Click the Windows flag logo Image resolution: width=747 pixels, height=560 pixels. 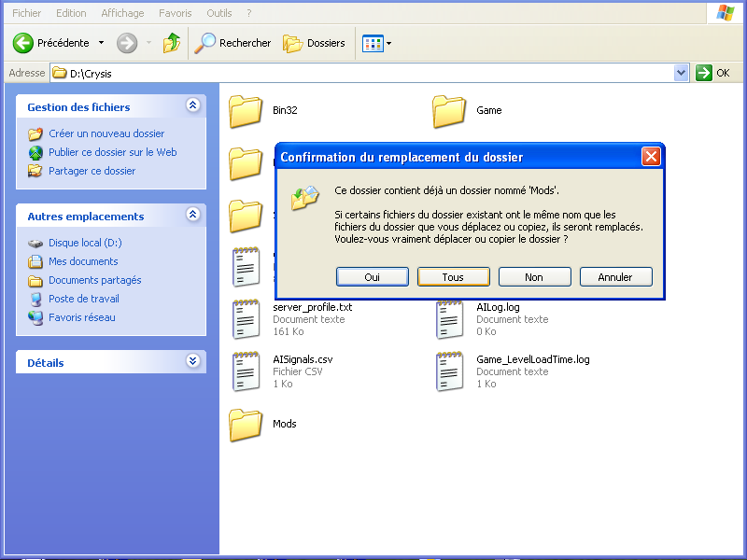coord(726,13)
